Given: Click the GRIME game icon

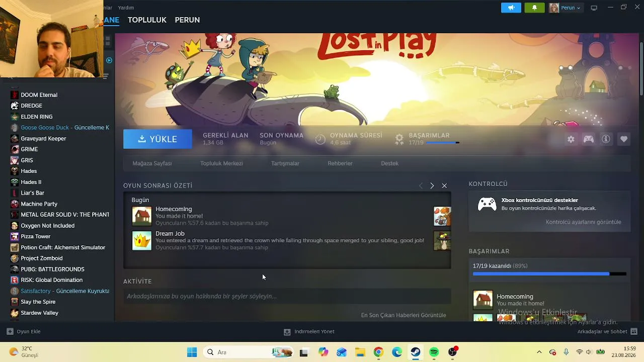Looking at the screenshot, I should [x=15, y=149].
